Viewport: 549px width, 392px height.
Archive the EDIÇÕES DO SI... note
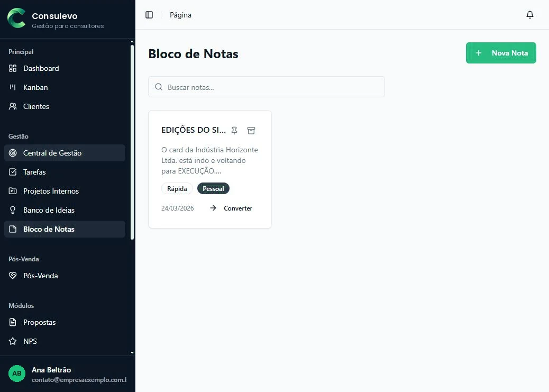click(x=251, y=130)
